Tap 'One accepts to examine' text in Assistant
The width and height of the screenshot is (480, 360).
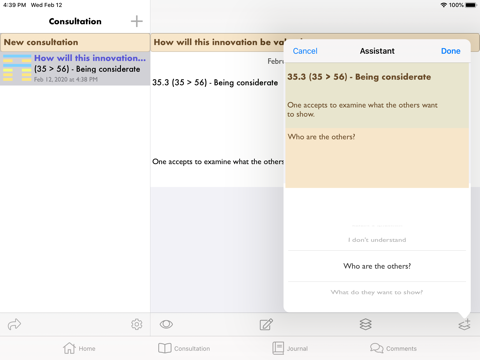pos(362,109)
